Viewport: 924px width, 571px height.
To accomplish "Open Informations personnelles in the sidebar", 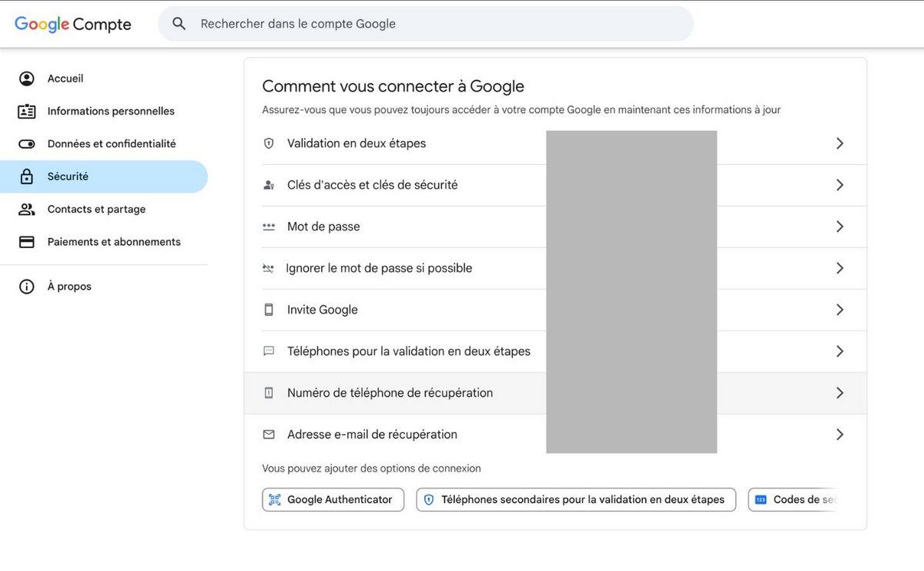I will pyautogui.click(x=104, y=111).
